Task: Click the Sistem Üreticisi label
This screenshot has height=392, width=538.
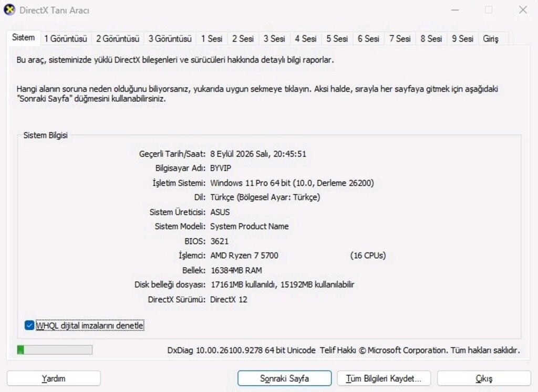Action: pyautogui.click(x=178, y=212)
